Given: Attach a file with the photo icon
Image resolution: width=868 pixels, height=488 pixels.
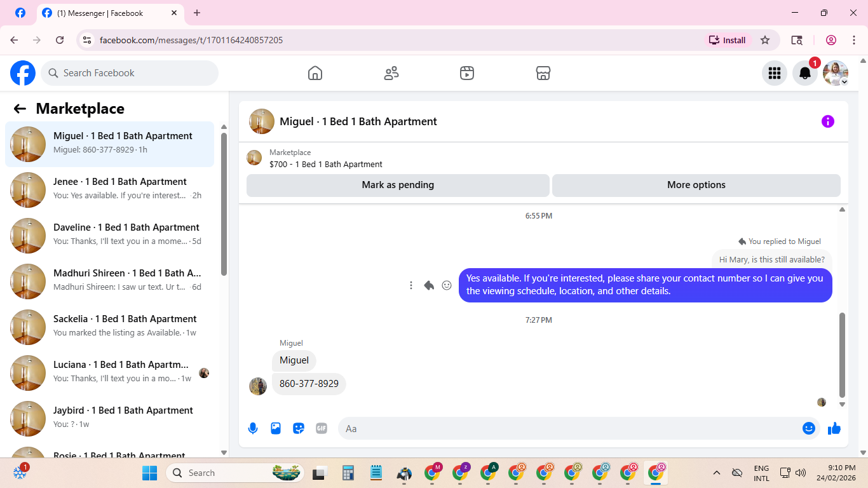Looking at the screenshot, I should point(276,428).
